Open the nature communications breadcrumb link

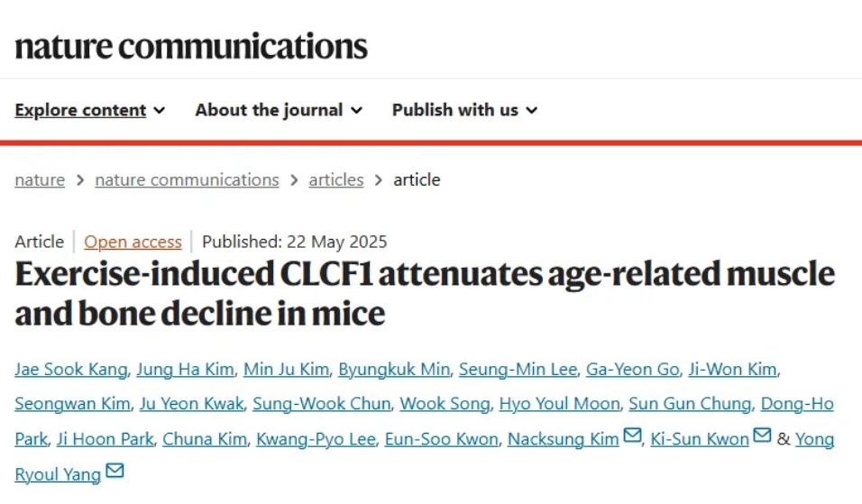point(187,179)
